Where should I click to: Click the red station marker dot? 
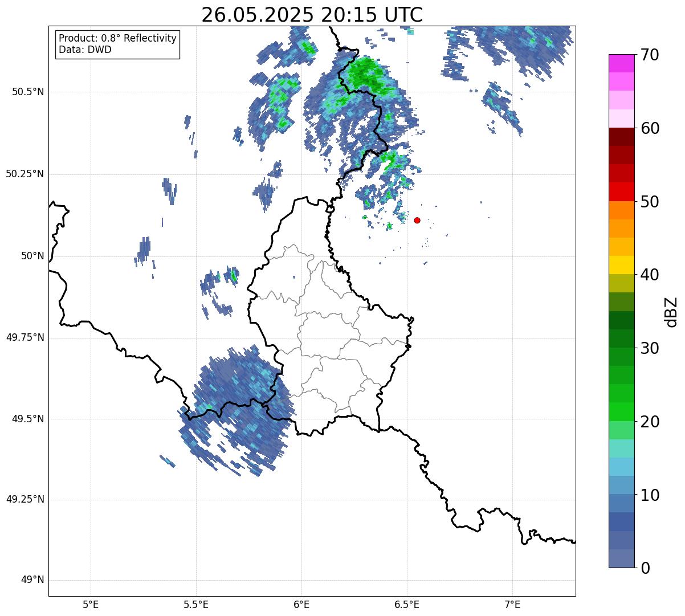click(x=417, y=220)
